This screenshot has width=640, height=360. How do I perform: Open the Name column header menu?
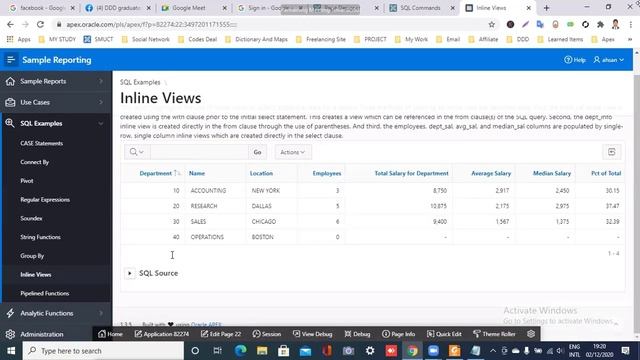pyautogui.click(x=197, y=173)
